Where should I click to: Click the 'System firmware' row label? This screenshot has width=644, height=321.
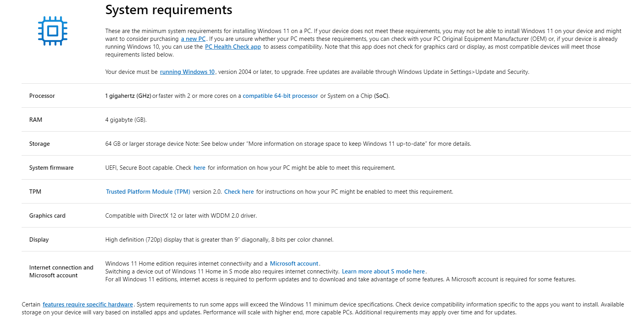tap(51, 168)
